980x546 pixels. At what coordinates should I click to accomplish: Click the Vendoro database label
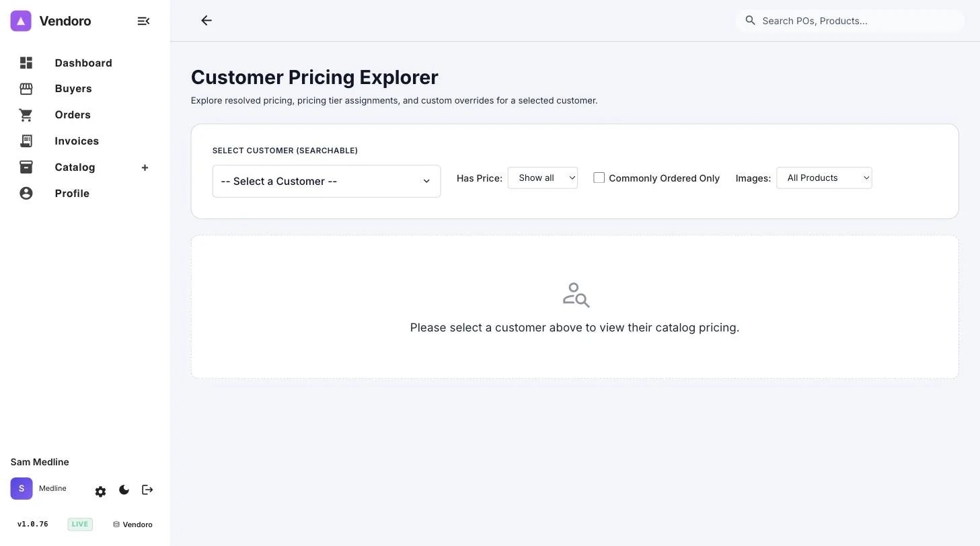point(133,524)
